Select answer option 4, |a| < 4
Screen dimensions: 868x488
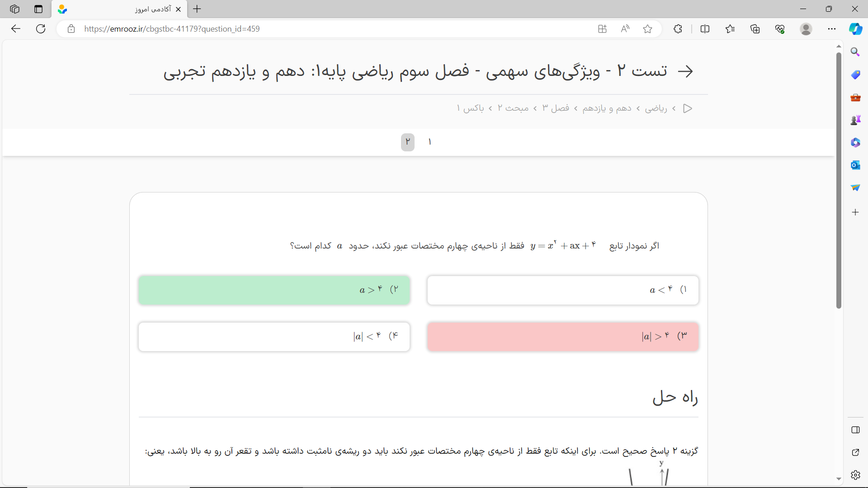(x=274, y=337)
